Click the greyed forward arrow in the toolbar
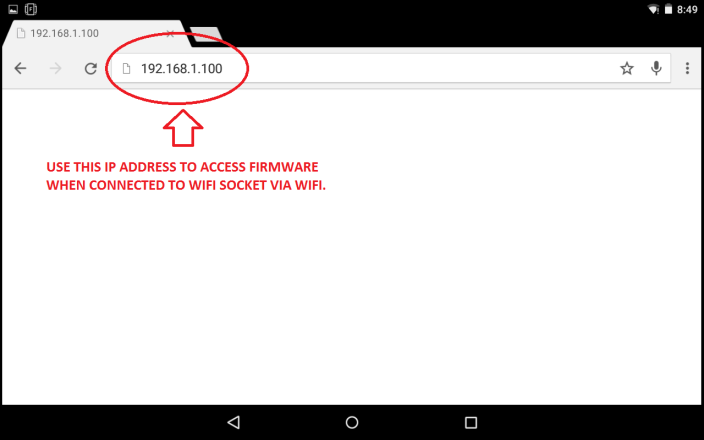This screenshot has height=440, width=704. tap(56, 68)
